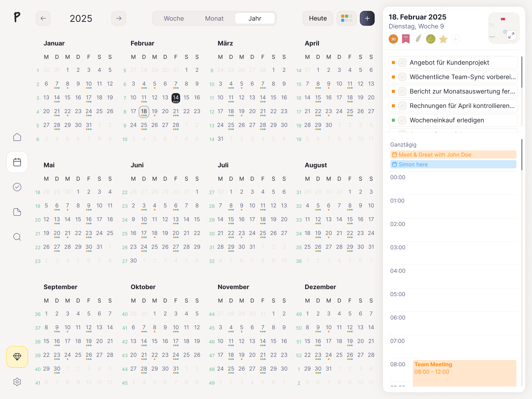Go to previous year with left arrow
This screenshot has height=399, width=532.
(x=43, y=18)
